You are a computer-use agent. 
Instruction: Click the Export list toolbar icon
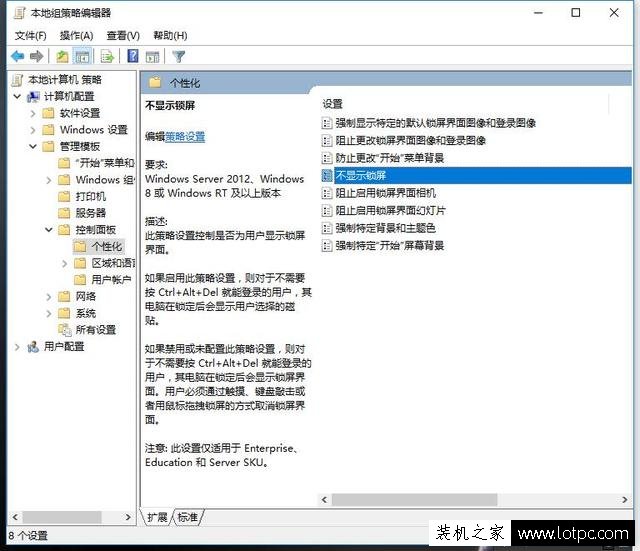pyautogui.click(x=107, y=56)
